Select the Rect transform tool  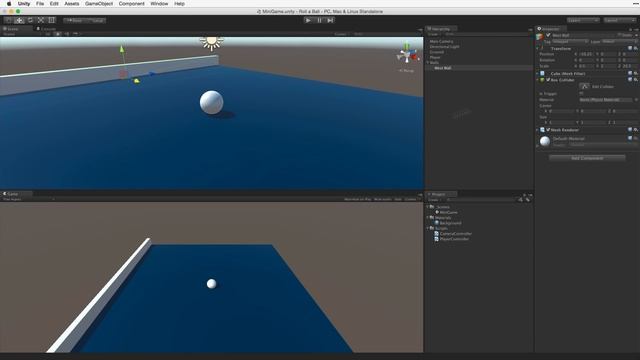[x=51, y=20]
